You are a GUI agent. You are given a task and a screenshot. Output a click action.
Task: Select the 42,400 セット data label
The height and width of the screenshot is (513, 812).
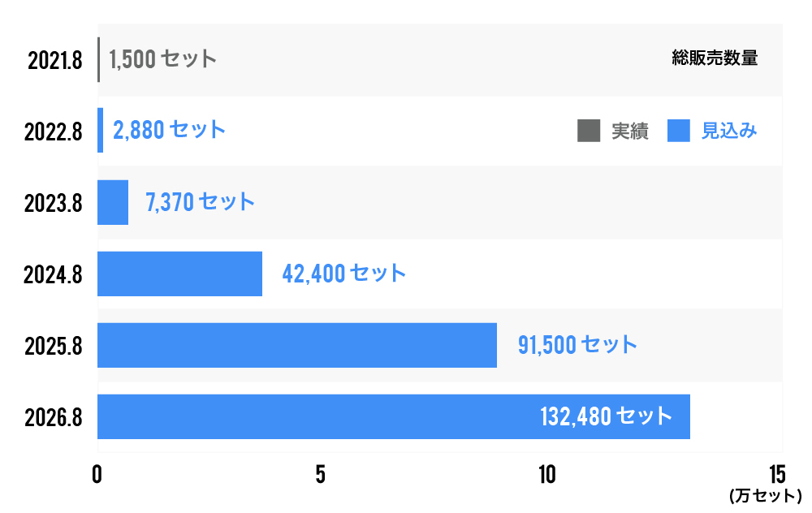343,274
